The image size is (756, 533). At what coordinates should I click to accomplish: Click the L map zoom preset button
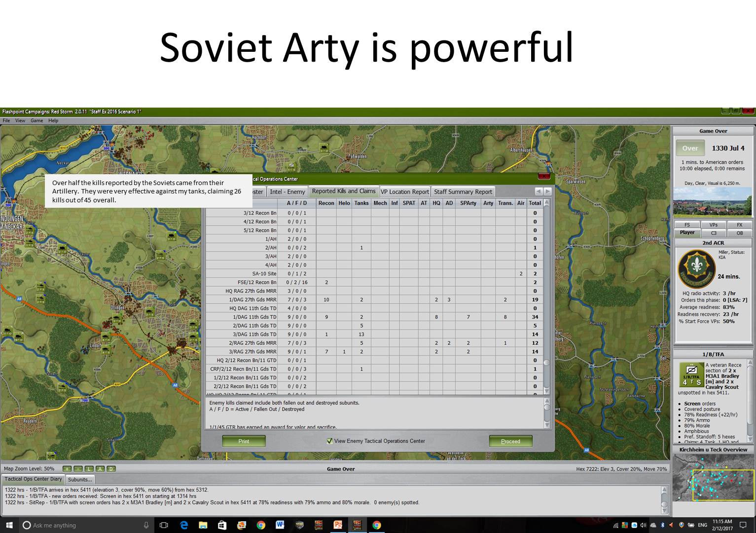[x=89, y=469]
